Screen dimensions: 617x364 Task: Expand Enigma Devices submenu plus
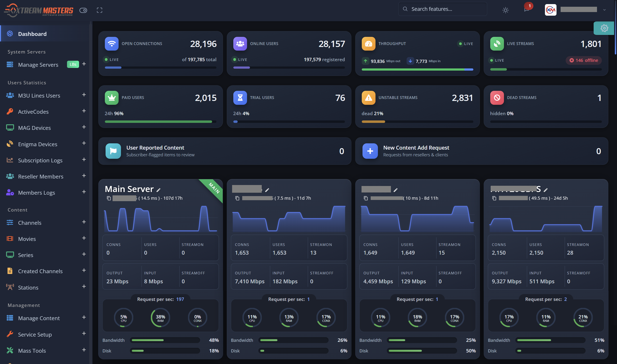coord(84,143)
